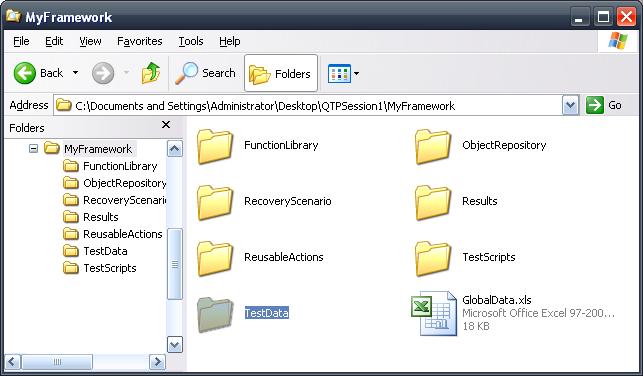Click the ReusableActions folder icon in file view

pos(215,258)
